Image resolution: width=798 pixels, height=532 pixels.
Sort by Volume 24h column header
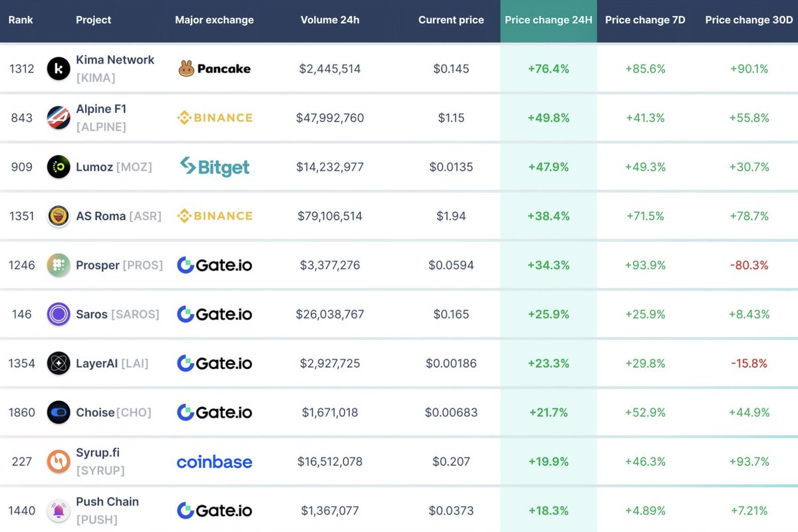tap(330, 20)
